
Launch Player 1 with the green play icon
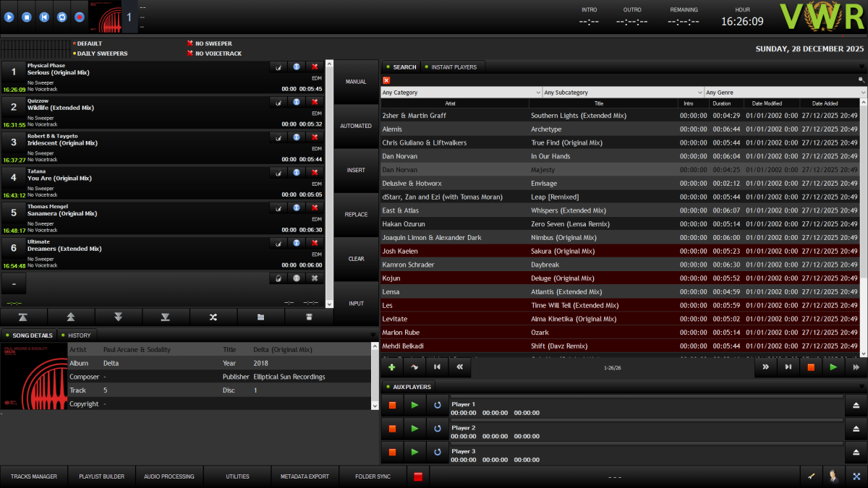tap(414, 405)
